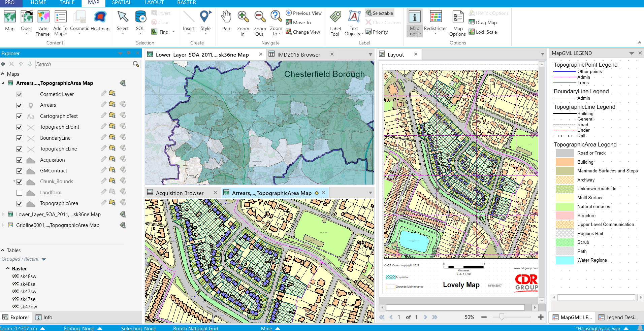Uncheck the Acquisition layer checkbox
The image size is (644, 331).
[x=20, y=160]
